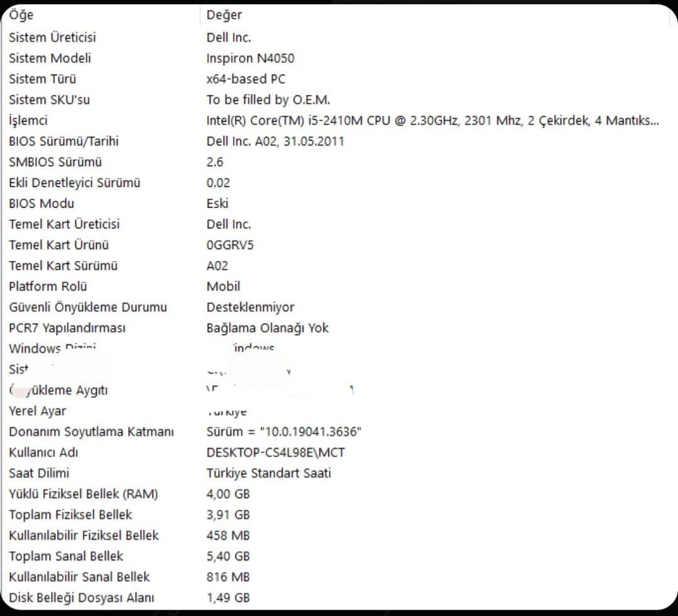
Task: Click the baseboard product value 0GGRV5
Action: pos(230,245)
